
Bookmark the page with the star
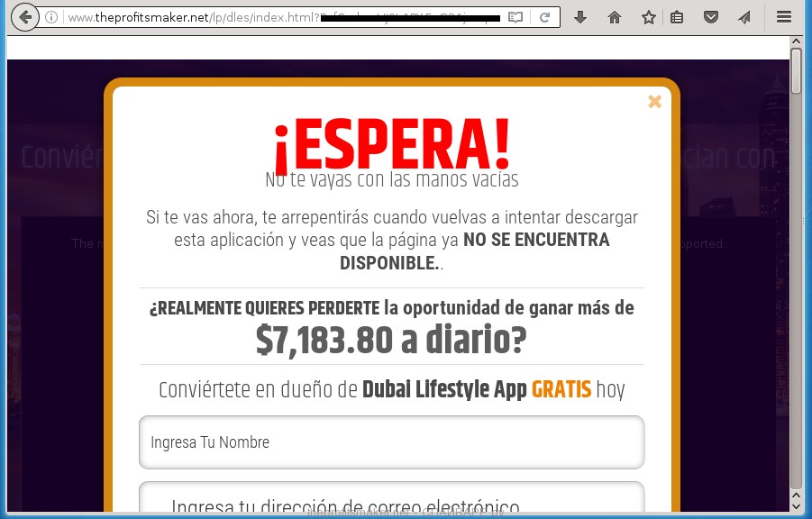tap(648, 16)
